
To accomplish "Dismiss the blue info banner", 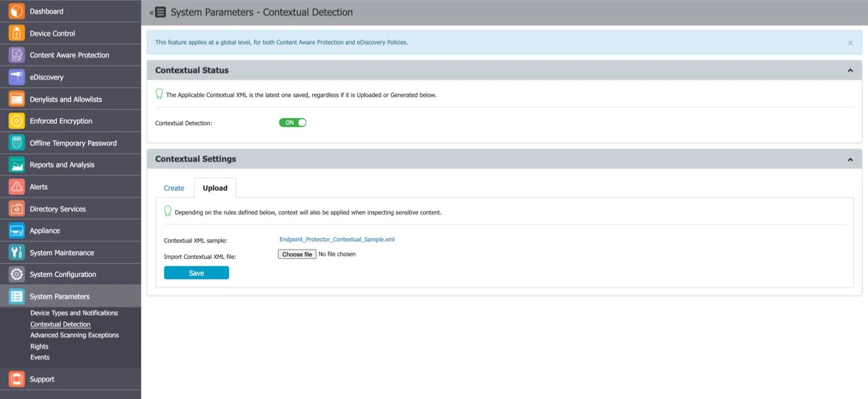I will coord(850,43).
